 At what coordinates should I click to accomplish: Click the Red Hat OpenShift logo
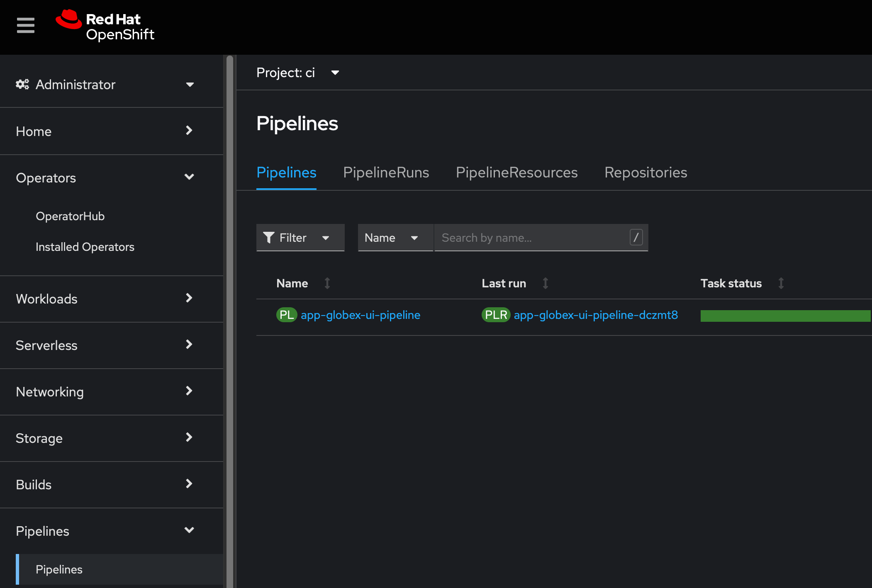click(105, 26)
